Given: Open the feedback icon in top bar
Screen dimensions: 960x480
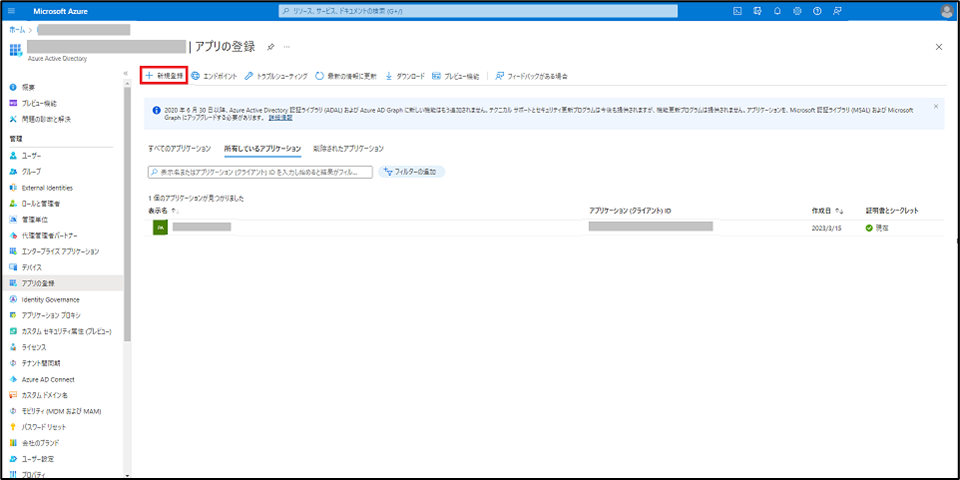Looking at the screenshot, I should click(837, 10).
